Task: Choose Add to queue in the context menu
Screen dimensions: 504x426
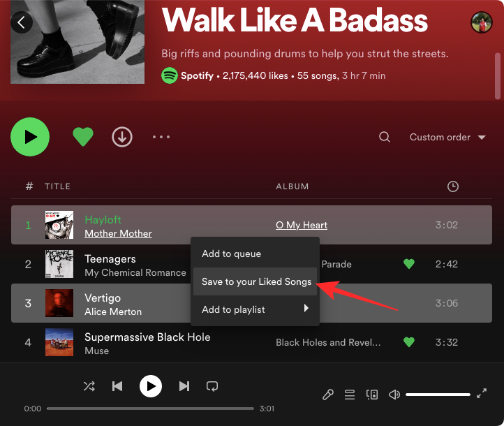Action: (255, 254)
